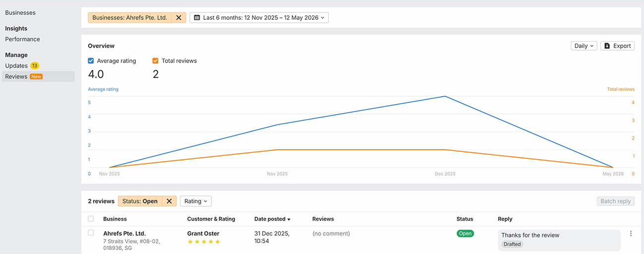Click the Reviews column header

[323, 219]
